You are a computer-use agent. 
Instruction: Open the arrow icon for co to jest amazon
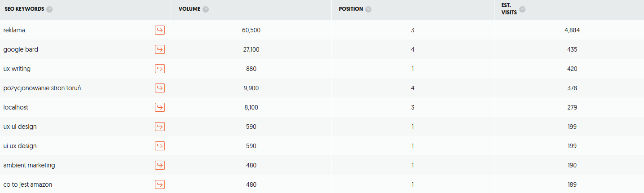pyautogui.click(x=160, y=184)
